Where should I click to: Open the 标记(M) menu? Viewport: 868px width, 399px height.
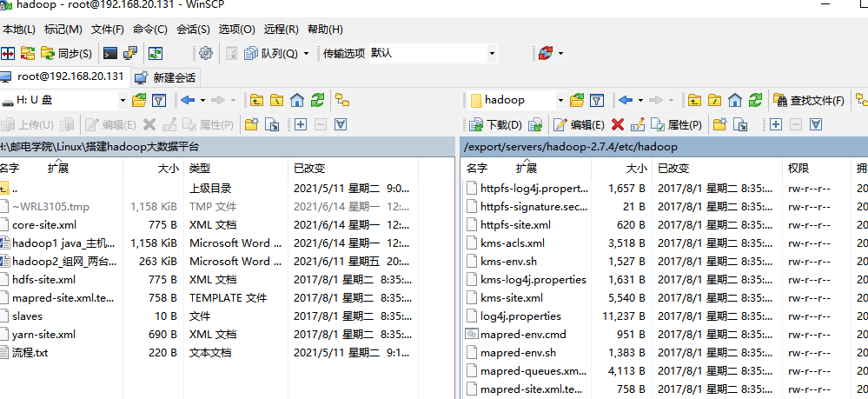pyautogui.click(x=63, y=30)
